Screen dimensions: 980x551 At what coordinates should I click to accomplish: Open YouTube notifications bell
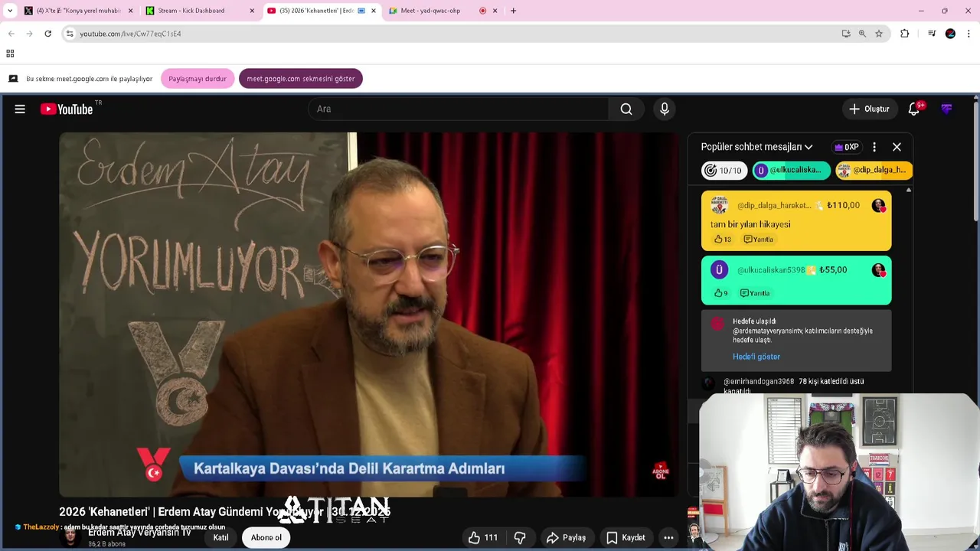point(914,109)
